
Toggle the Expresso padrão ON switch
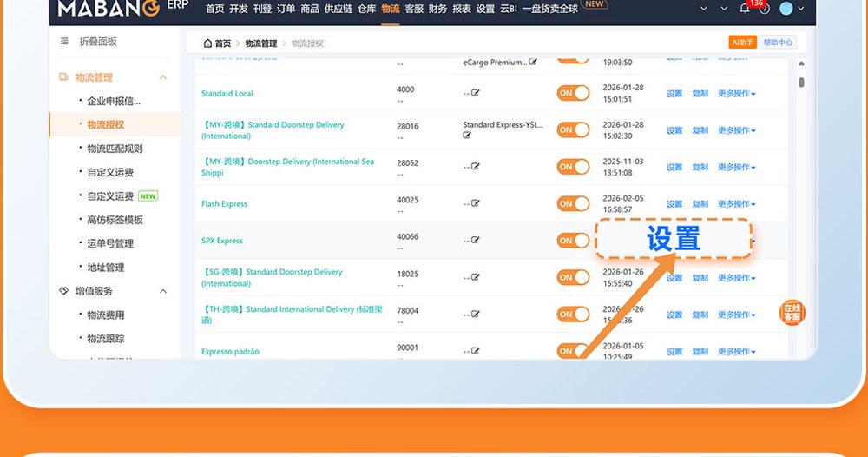click(x=573, y=351)
